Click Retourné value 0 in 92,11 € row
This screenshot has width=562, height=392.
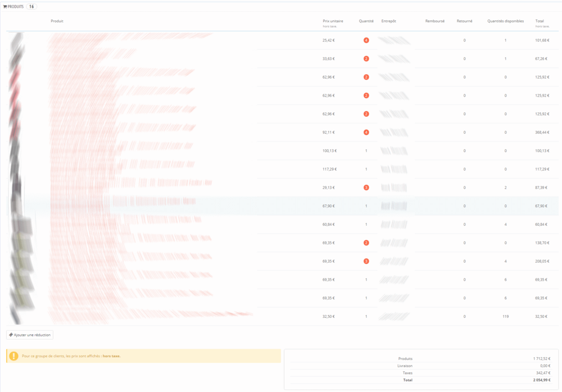click(464, 132)
